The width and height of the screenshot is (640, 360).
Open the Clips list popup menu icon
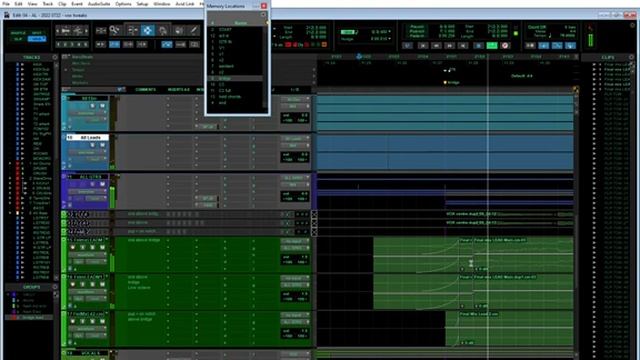pyautogui.click(x=631, y=57)
